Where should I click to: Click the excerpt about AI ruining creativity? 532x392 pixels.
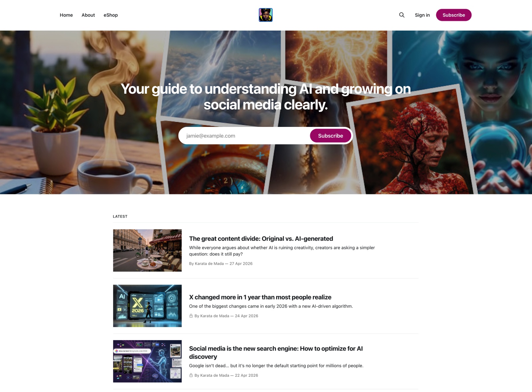pyautogui.click(x=282, y=251)
